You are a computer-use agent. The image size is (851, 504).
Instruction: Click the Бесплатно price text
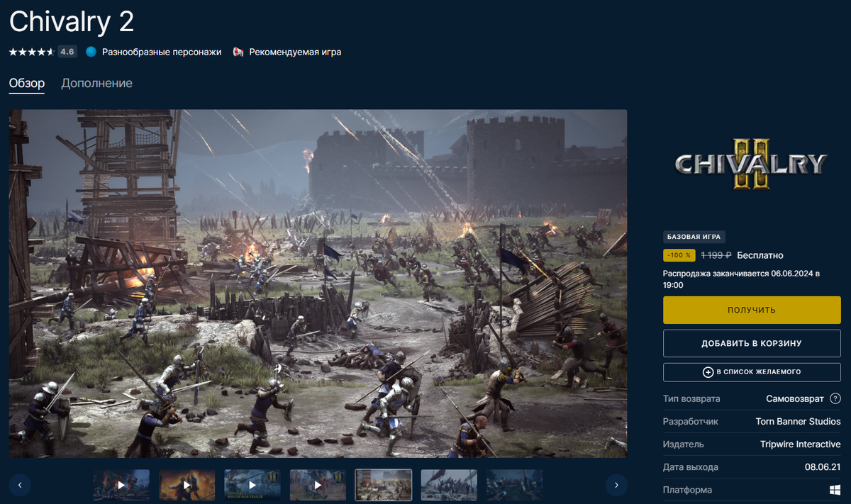pos(760,255)
